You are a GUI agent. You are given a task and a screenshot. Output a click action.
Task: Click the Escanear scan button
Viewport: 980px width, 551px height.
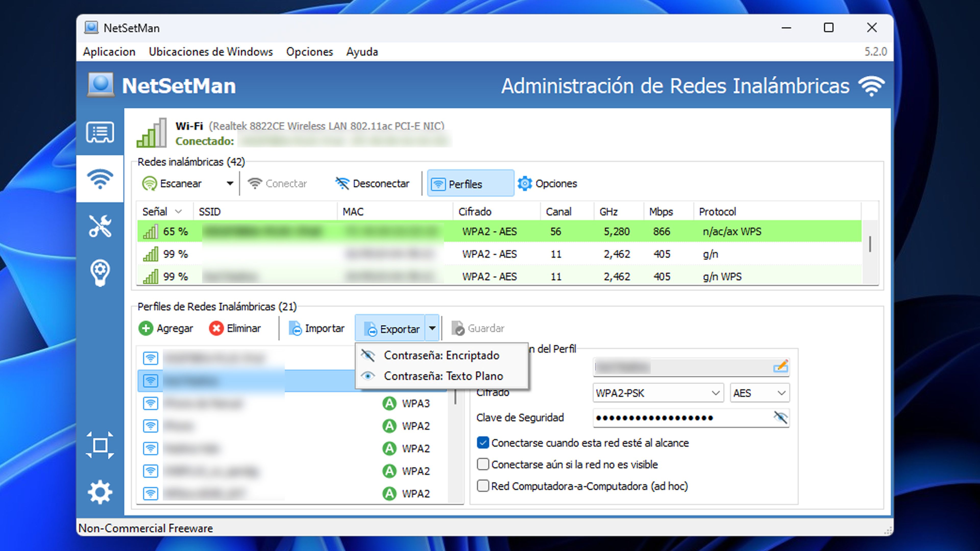172,184
